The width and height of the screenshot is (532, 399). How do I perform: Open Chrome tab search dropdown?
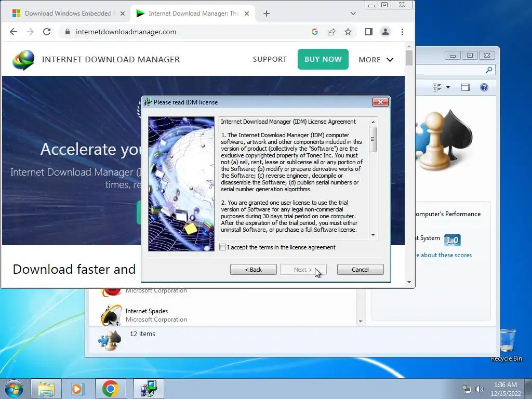point(353,14)
